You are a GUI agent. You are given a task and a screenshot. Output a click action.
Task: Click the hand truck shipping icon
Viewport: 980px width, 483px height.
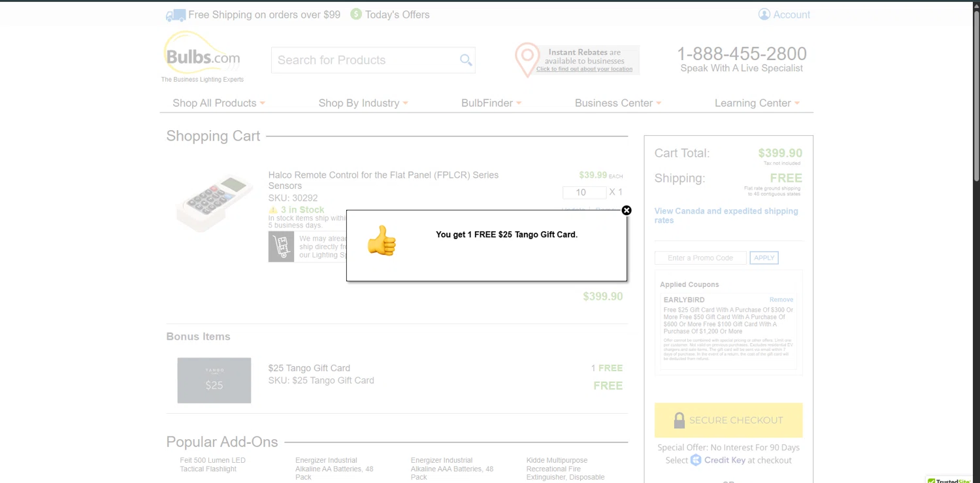point(281,246)
